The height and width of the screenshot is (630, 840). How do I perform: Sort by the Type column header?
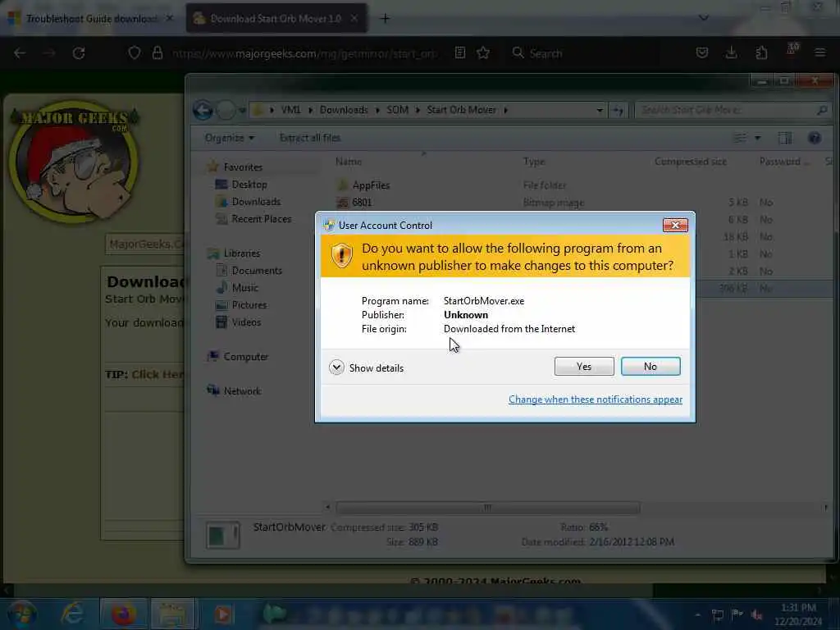534,162
